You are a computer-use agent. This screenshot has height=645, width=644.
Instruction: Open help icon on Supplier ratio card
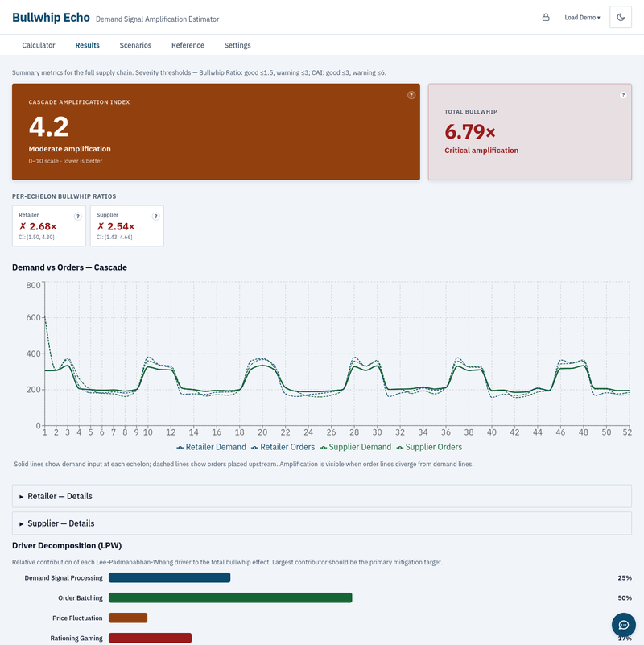[156, 217]
